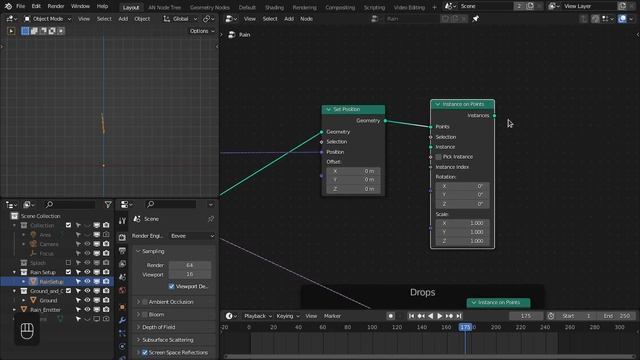Click the Set Position Offset X field
Viewport: 640px width, 360px height.
coord(353,171)
